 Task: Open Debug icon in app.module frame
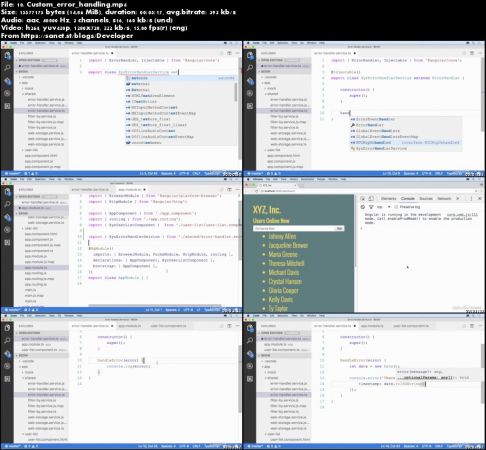pos(7,230)
